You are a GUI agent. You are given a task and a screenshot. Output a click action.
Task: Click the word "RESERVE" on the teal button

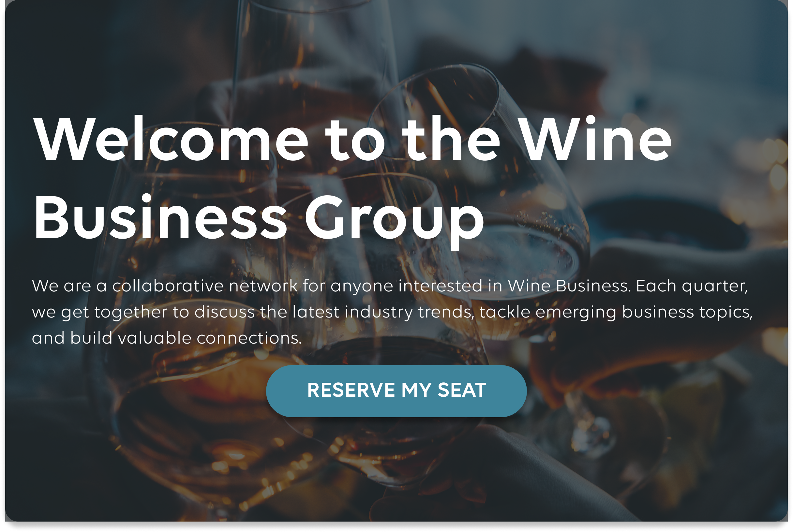coord(351,390)
